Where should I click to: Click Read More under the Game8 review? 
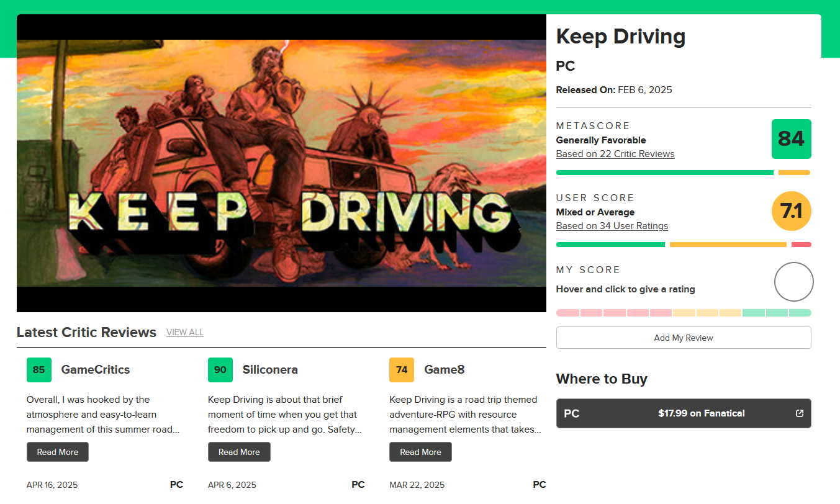tap(420, 452)
